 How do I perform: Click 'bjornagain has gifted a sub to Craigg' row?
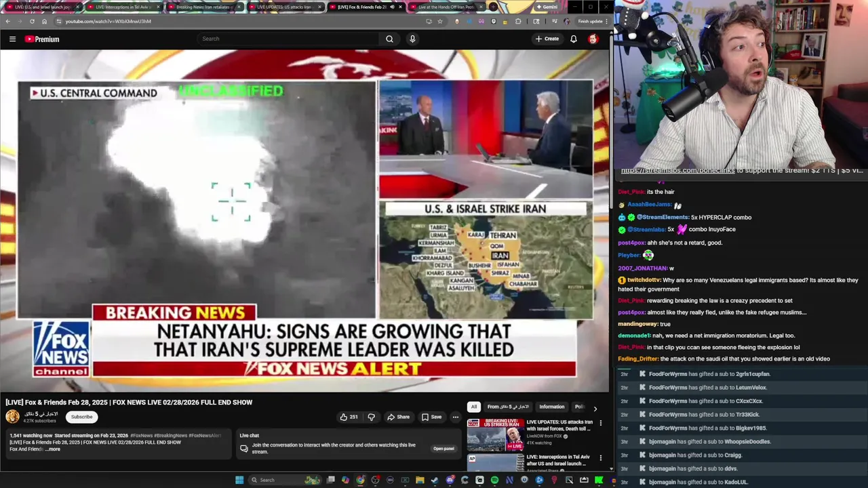pyautogui.click(x=695, y=455)
